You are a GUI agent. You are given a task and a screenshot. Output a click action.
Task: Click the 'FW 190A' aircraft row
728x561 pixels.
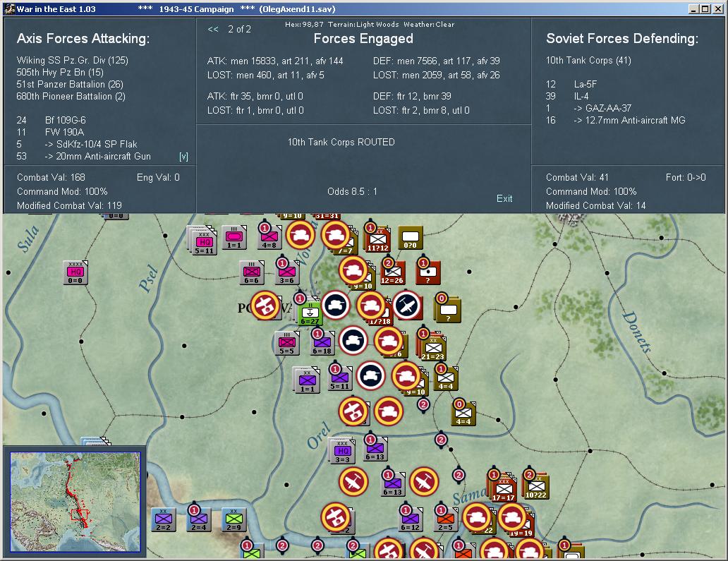pos(50,133)
